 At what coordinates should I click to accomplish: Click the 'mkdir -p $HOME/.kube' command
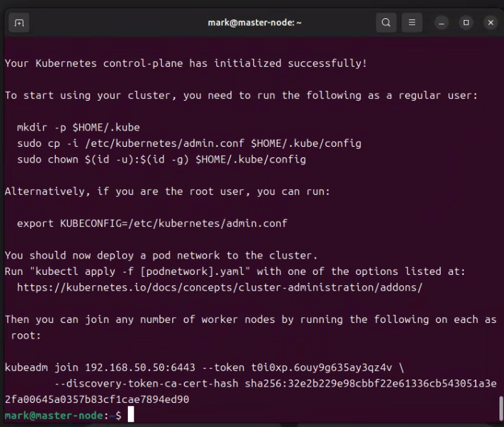78,127
